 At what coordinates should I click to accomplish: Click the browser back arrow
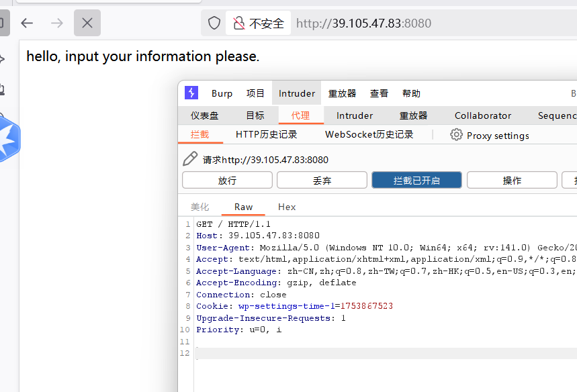pyautogui.click(x=27, y=23)
